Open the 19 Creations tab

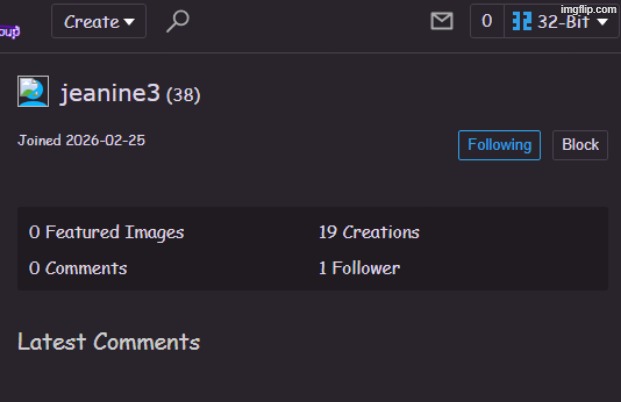(369, 232)
